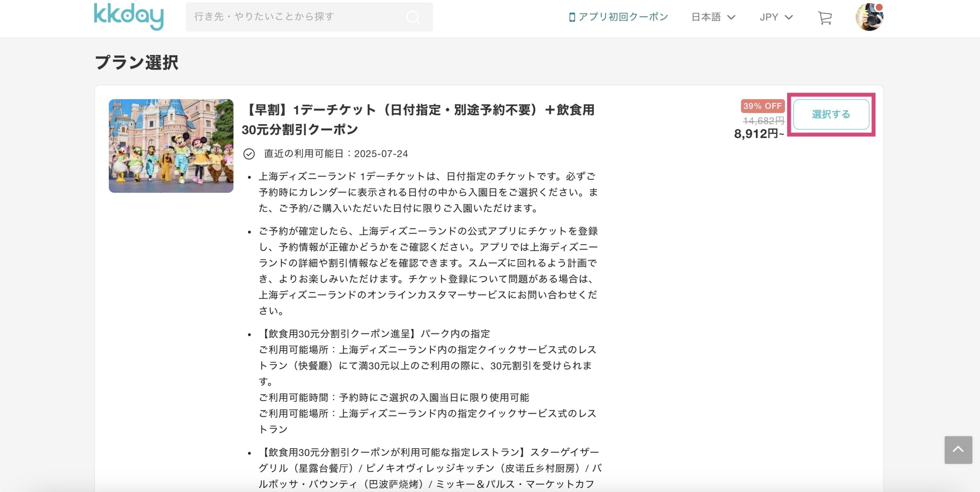Click the crossed-out price 14,682円
The image size is (980, 492).
click(764, 121)
